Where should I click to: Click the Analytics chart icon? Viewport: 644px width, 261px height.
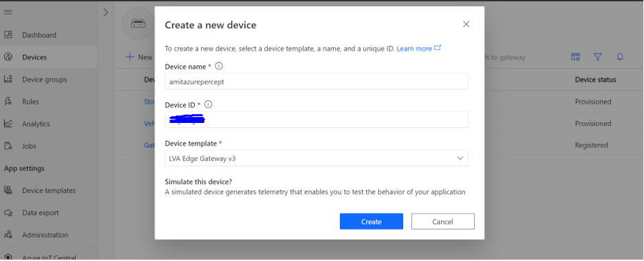click(8, 124)
